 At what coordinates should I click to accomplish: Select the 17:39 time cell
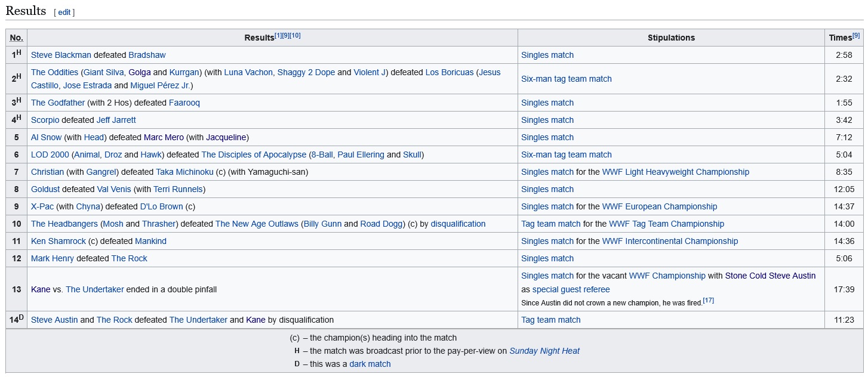click(844, 289)
